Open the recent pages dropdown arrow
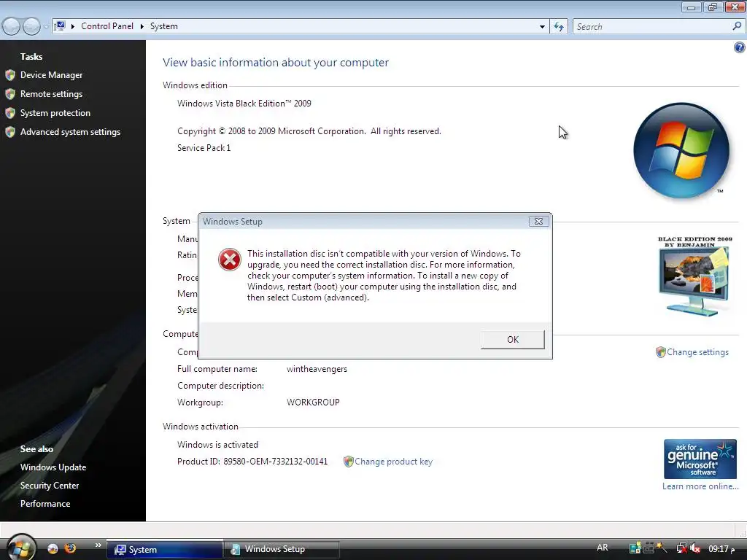The height and width of the screenshot is (560, 747). click(46, 27)
